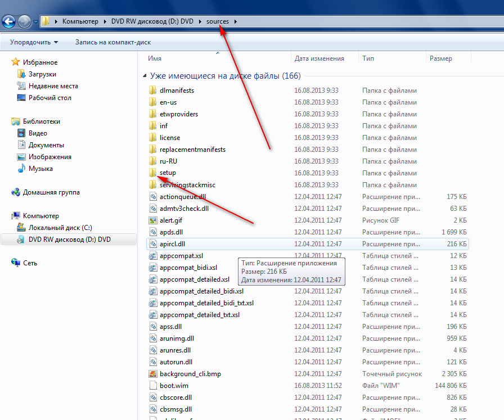Click the boot.wim file icon

click(152, 386)
